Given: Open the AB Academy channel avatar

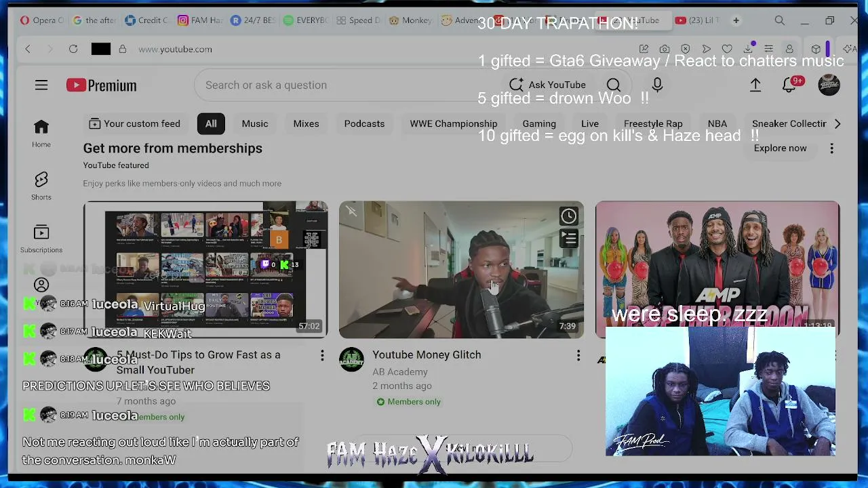Looking at the screenshot, I should click(x=351, y=360).
